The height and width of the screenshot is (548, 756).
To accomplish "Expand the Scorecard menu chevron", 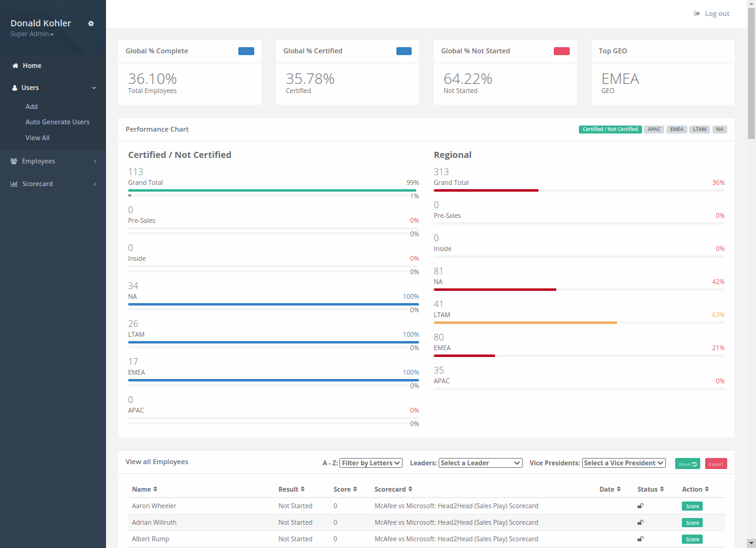I will click(x=95, y=184).
